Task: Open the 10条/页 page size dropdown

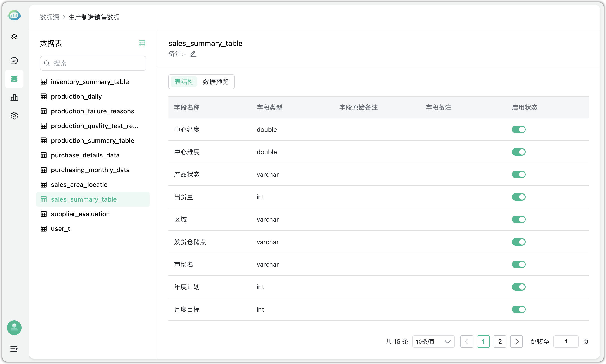Action: point(433,342)
